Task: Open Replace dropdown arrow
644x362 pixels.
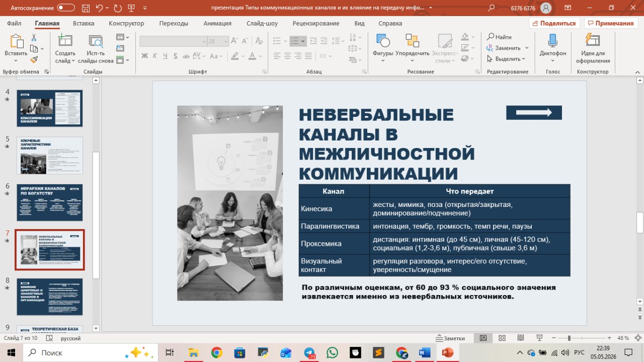Action: pyautogui.click(x=527, y=48)
